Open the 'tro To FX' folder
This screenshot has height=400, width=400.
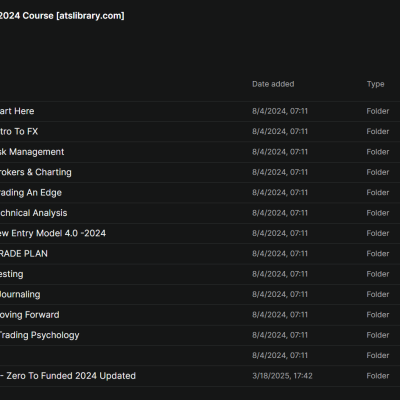click(200, 131)
